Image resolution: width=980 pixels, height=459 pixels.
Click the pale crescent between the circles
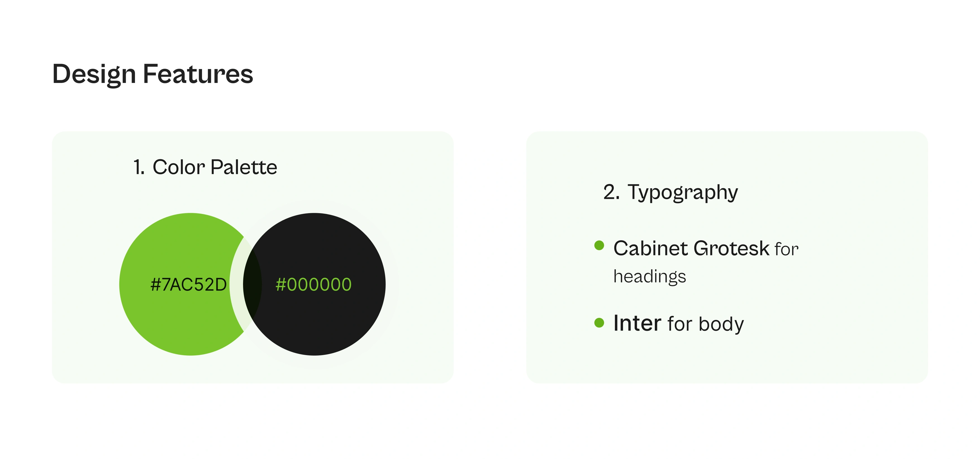237,284
